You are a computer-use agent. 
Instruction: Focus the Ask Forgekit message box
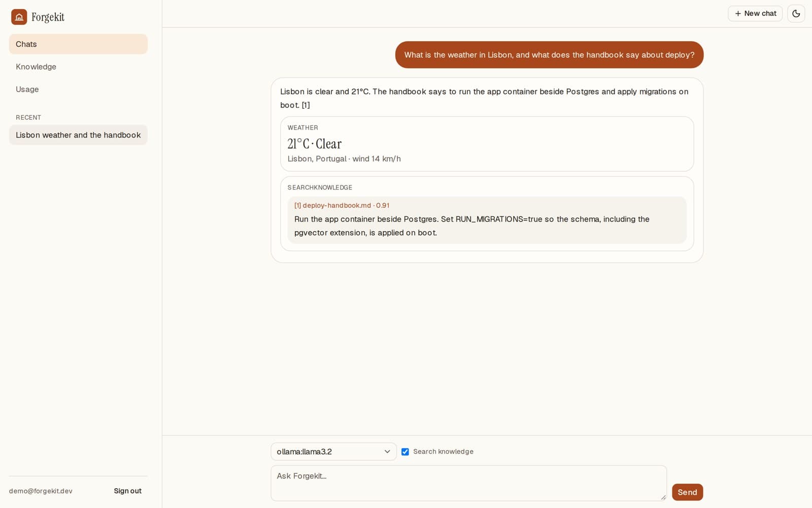click(x=468, y=483)
